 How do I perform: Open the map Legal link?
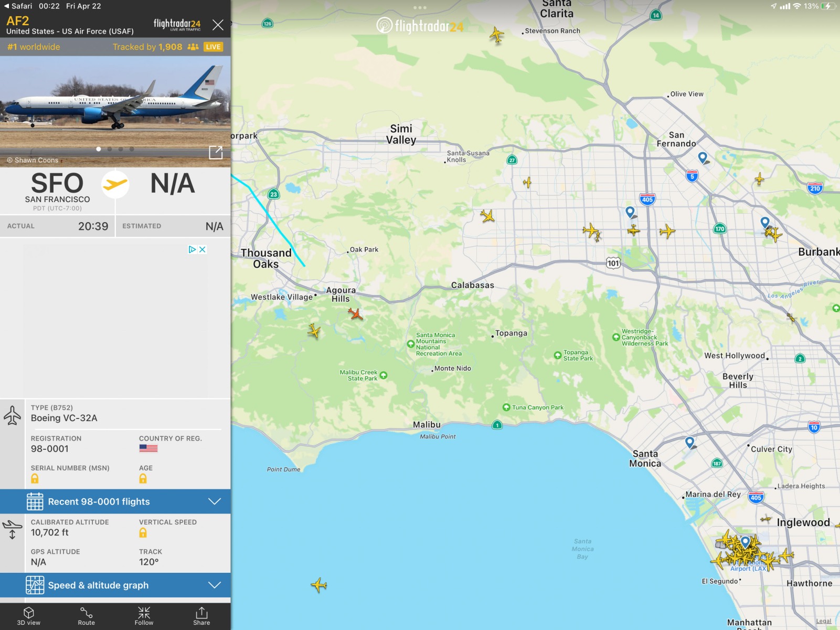[823, 621]
